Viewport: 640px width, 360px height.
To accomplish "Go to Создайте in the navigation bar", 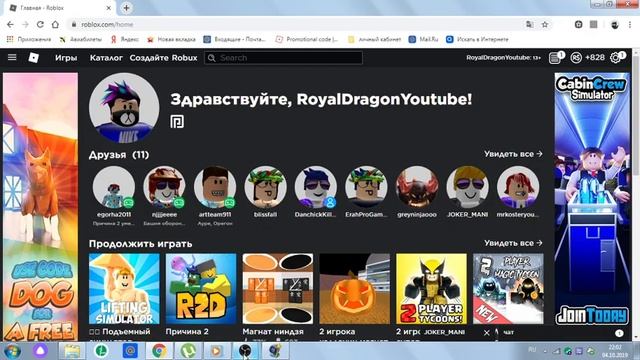I will [x=149, y=58].
